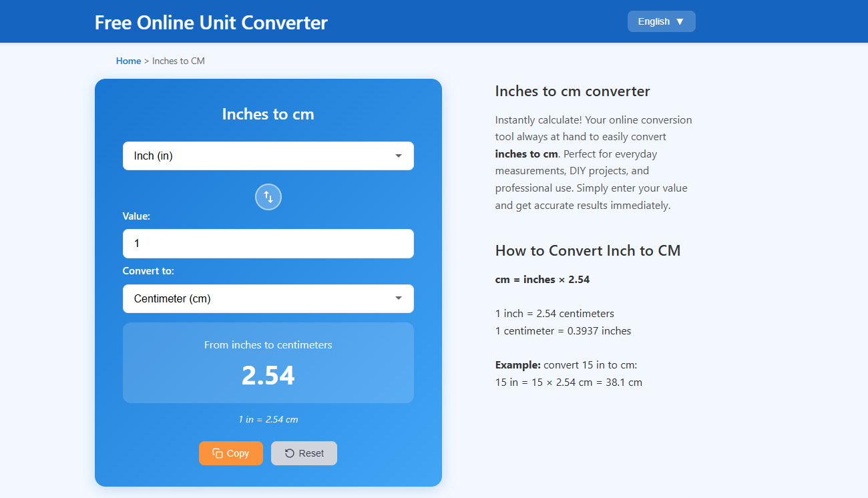Viewport: 868px width, 498px height.
Task: Click the 'Inches to cm converter' heading
Action: (572, 91)
